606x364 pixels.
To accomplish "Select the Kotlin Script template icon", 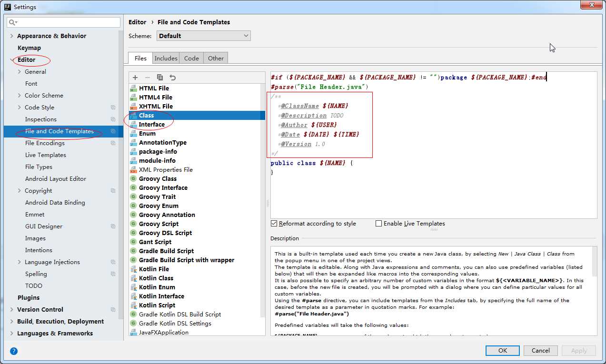I will (134, 305).
